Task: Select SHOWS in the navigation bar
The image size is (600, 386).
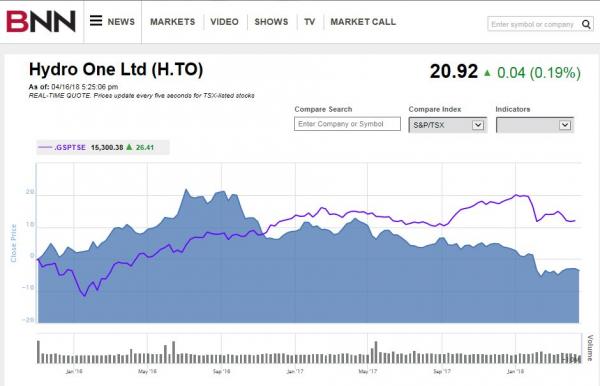Action: (x=271, y=22)
